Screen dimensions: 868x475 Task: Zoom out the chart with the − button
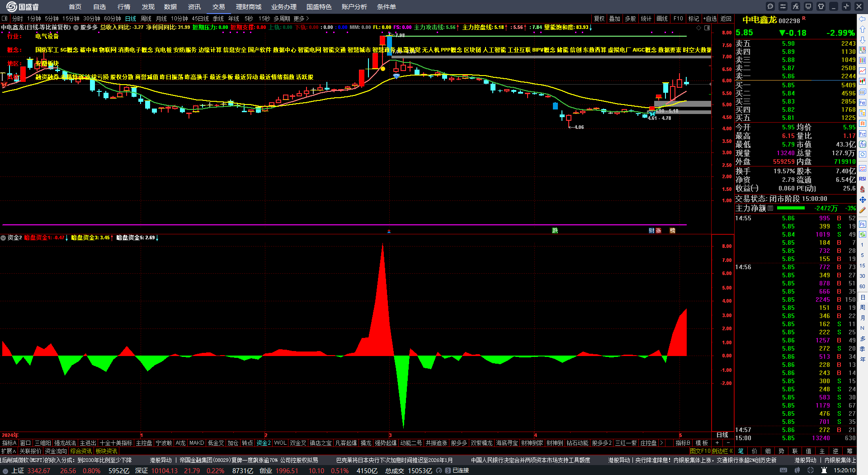[728, 443]
